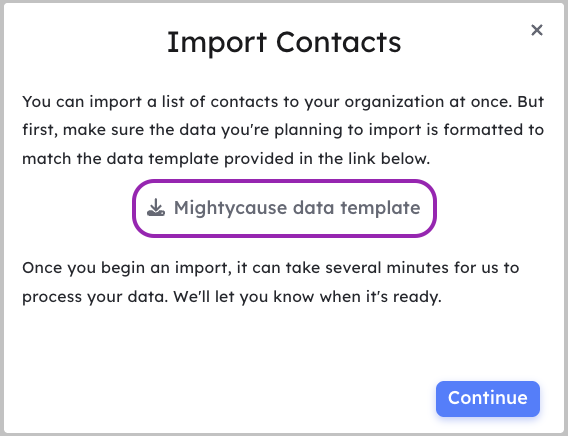The width and height of the screenshot is (568, 436).
Task: Continue to the next import step
Action: coord(488,398)
